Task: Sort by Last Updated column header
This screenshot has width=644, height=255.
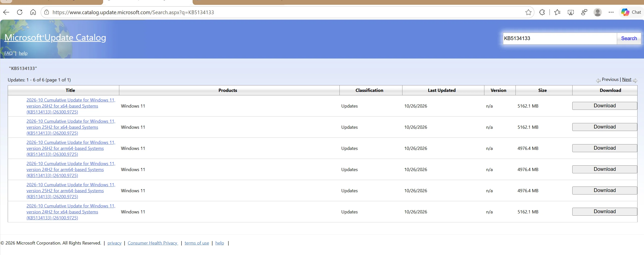Action: tap(442, 90)
